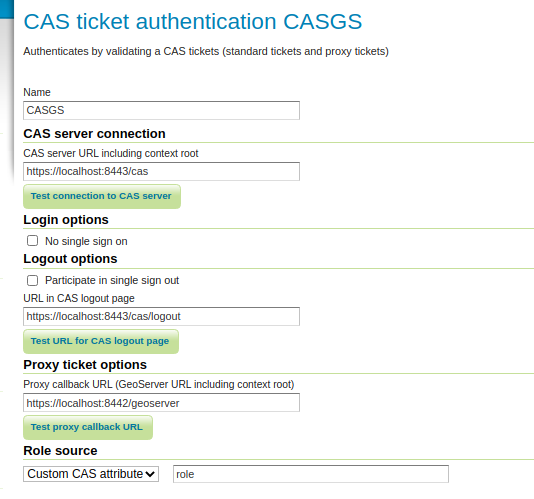
Task: Click the CAS logout page URL field
Action: click(x=161, y=316)
